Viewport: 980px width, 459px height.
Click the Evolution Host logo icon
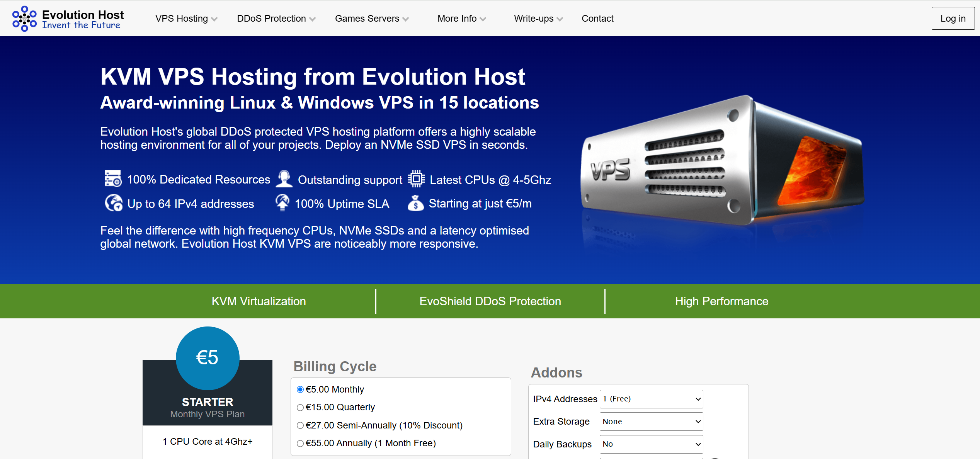(24, 19)
